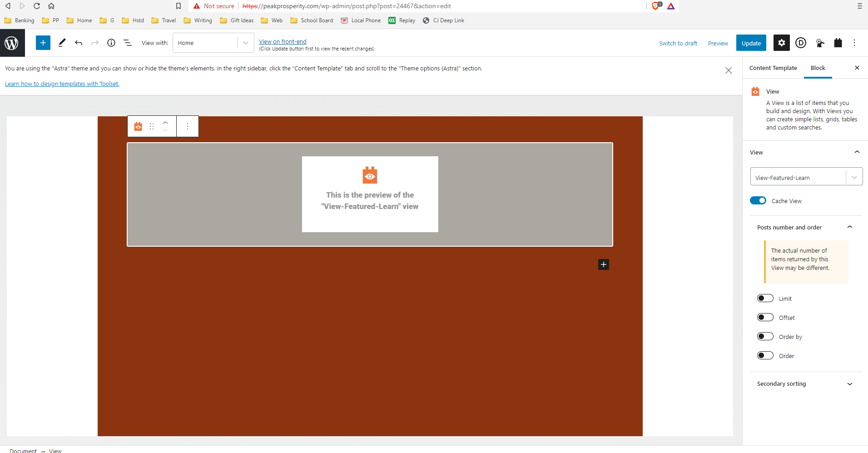Enable the Order by toggle

tap(765, 336)
